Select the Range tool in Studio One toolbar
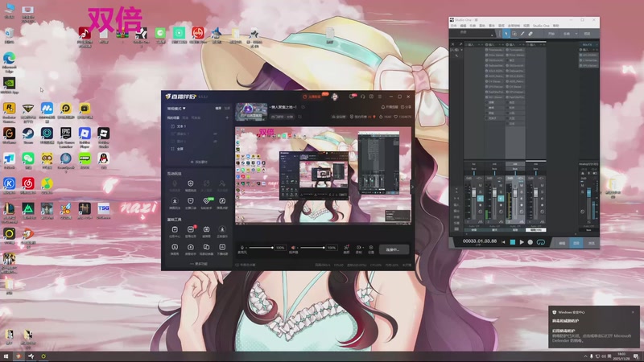Screen dimensions: 644x362 point(514,34)
